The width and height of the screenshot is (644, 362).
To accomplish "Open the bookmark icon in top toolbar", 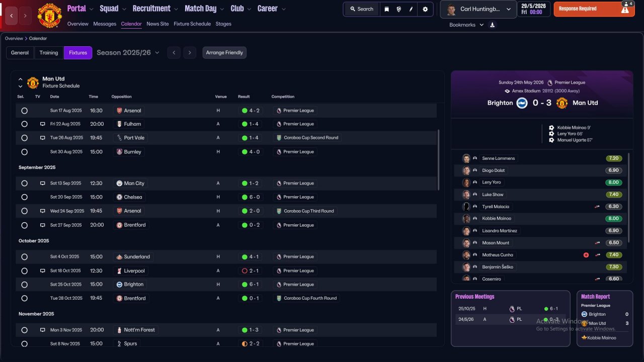I will [x=386, y=9].
